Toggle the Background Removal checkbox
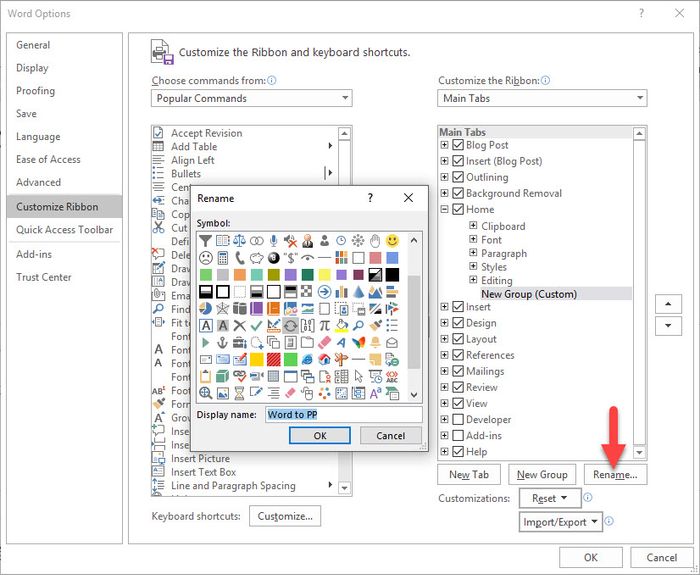The image size is (700, 575). tap(458, 193)
